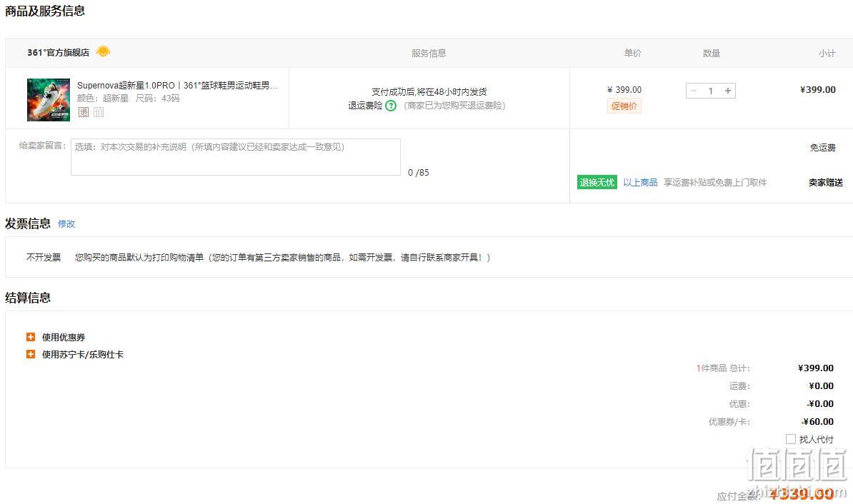The image size is (853, 504).
Task: Click the 卖家赠送 shipping insurance text
Action: point(826,183)
